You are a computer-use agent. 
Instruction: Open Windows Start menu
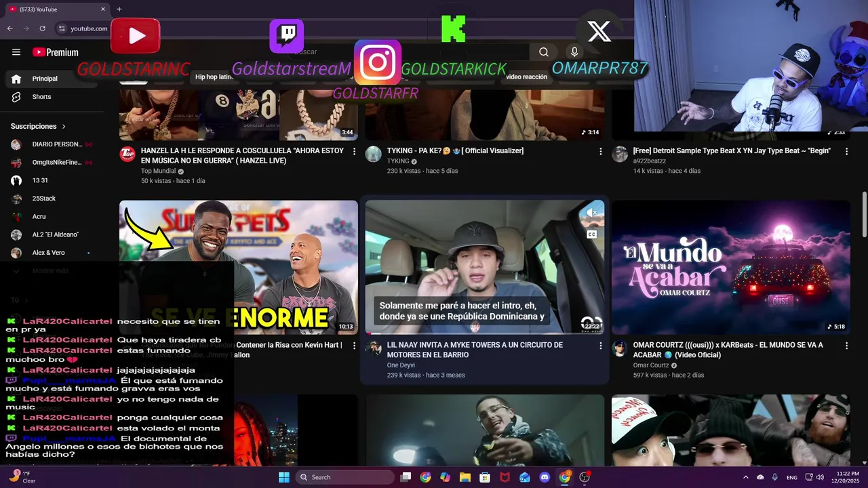click(x=284, y=477)
